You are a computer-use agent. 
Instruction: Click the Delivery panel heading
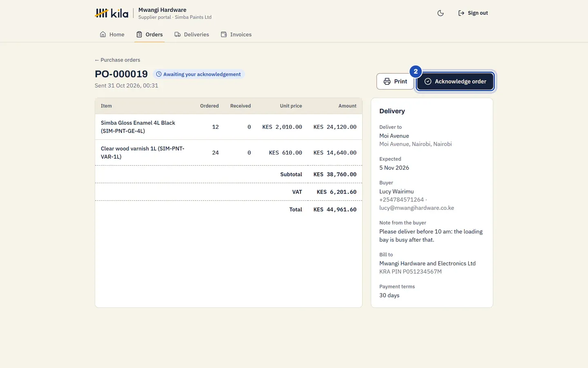coord(392,111)
